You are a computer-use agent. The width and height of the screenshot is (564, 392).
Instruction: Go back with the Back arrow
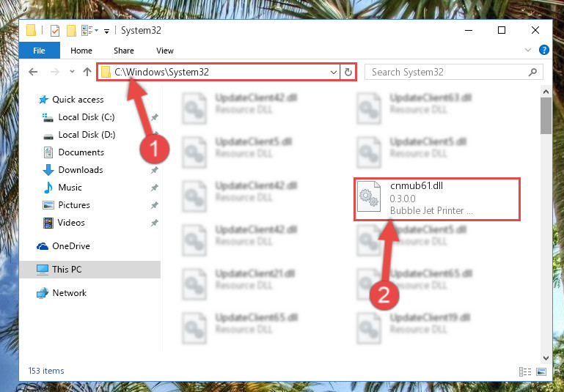pos(34,72)
